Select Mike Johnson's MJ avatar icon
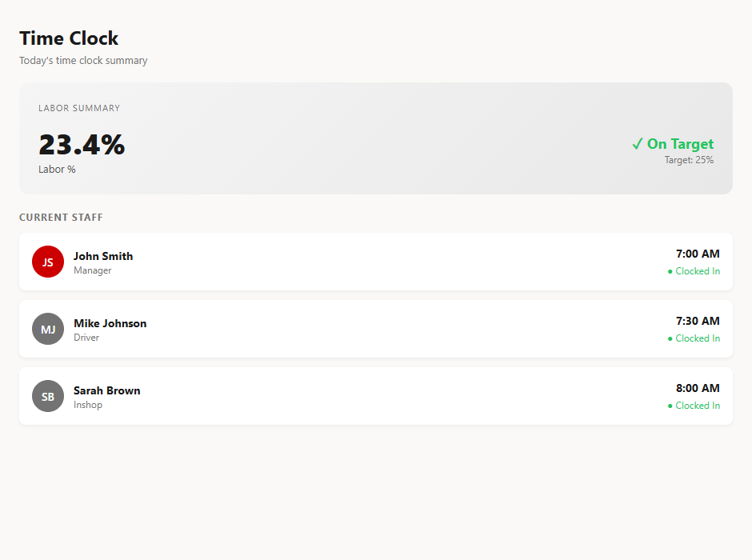This screenshot has height=560, width=752. pyautogui.click(x=47, y=329)
